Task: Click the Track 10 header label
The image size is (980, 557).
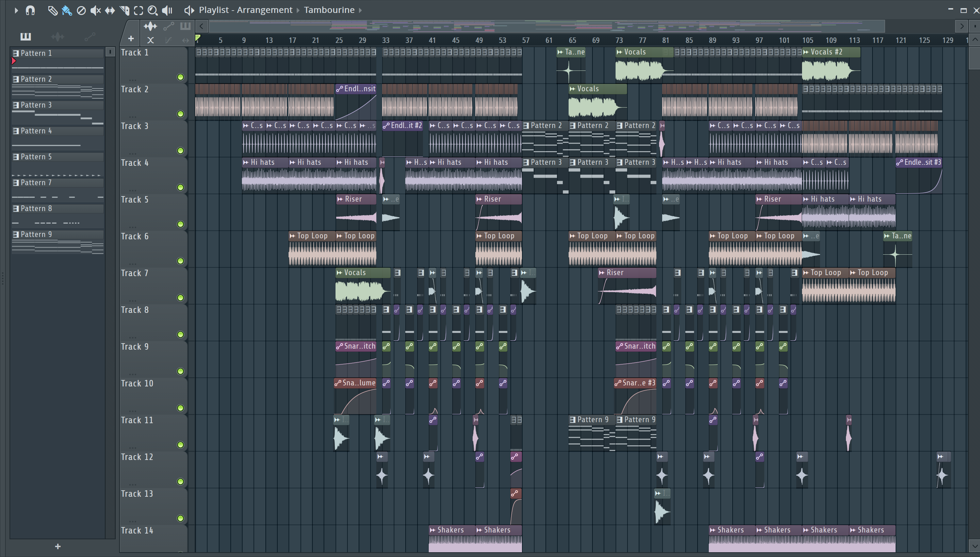Action: [x=137, y=383]
